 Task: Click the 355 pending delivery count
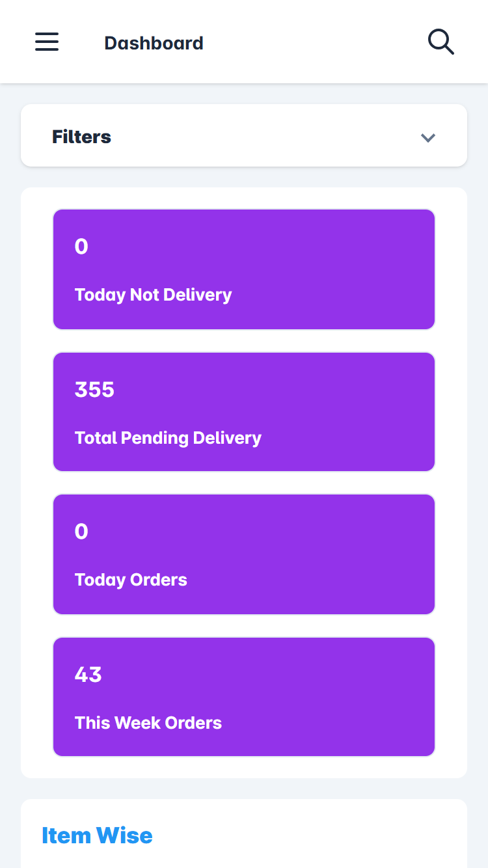94,390
